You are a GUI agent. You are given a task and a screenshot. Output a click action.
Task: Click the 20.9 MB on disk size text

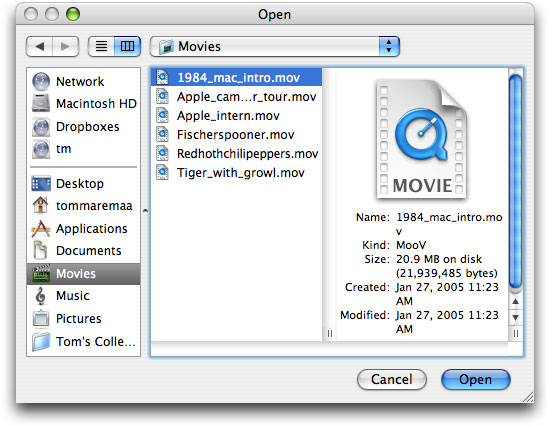pyautogui.click(x=439, y=259)
